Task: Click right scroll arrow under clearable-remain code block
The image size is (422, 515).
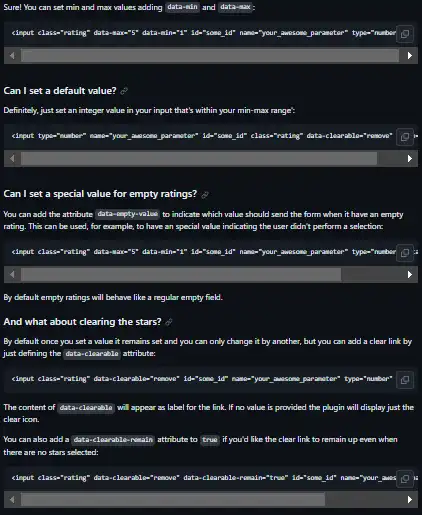Action: pyautogui.click(x=410, y=500)
